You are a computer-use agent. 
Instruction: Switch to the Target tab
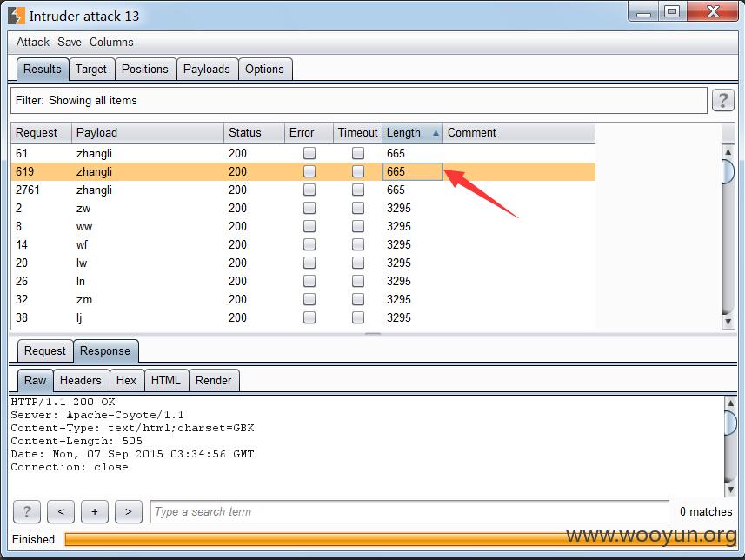pyautogui.click(x=91, y=70)
